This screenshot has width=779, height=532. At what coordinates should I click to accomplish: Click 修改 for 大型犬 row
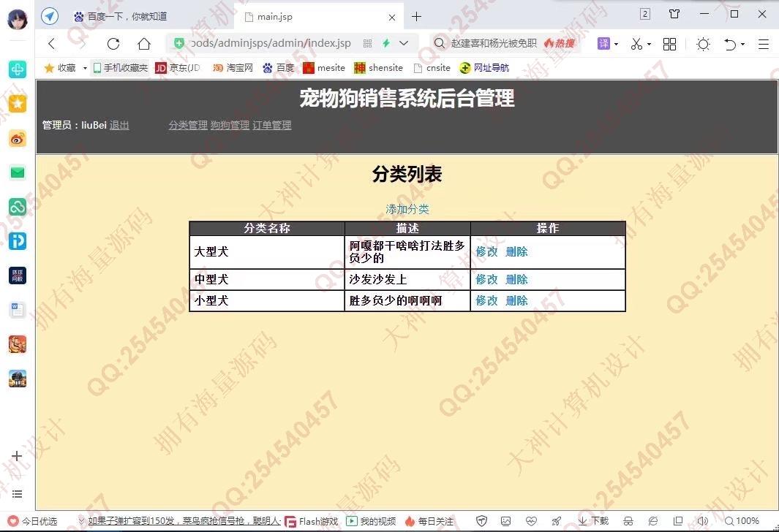pos(486,251)
